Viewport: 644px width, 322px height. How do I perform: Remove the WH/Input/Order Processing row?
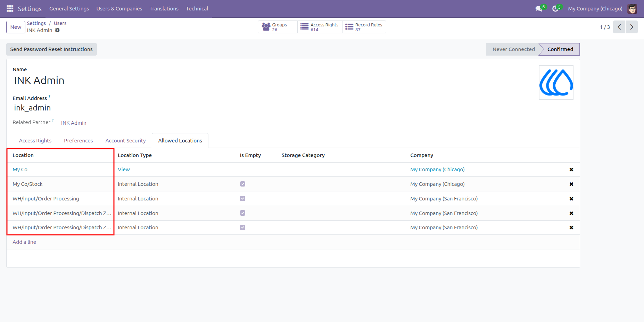(x=571, y=199)
